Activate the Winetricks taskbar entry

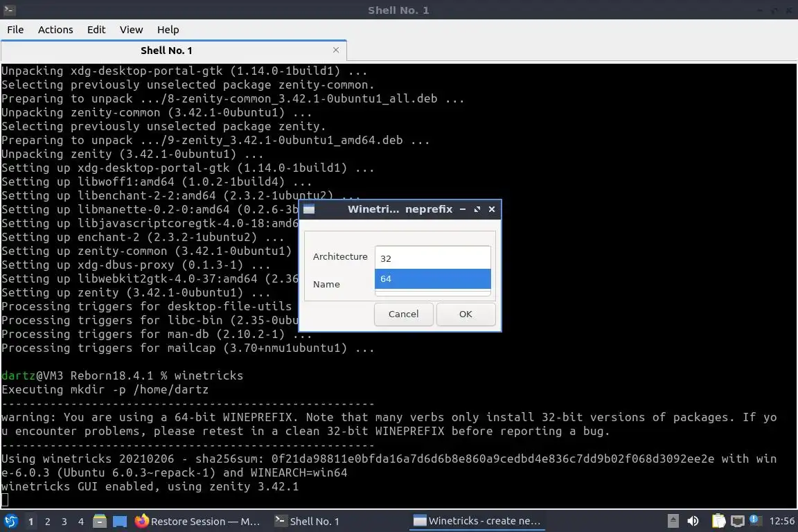(x=477, y=522)
